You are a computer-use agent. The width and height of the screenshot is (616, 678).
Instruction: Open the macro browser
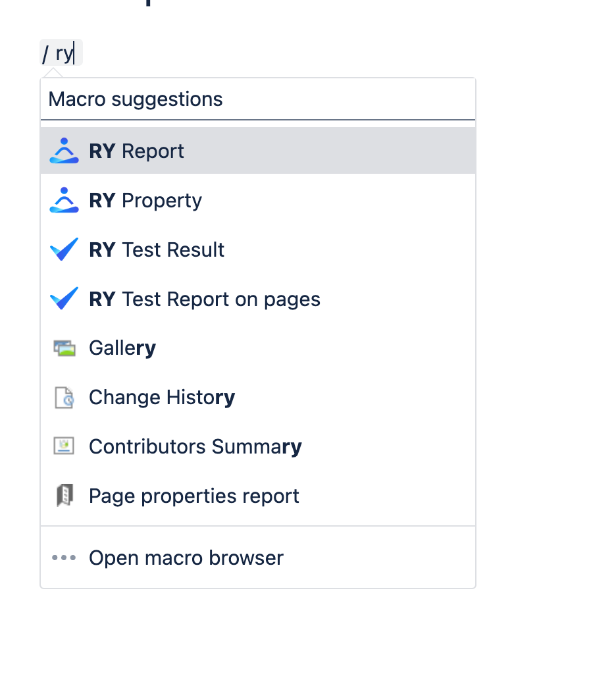186,557
